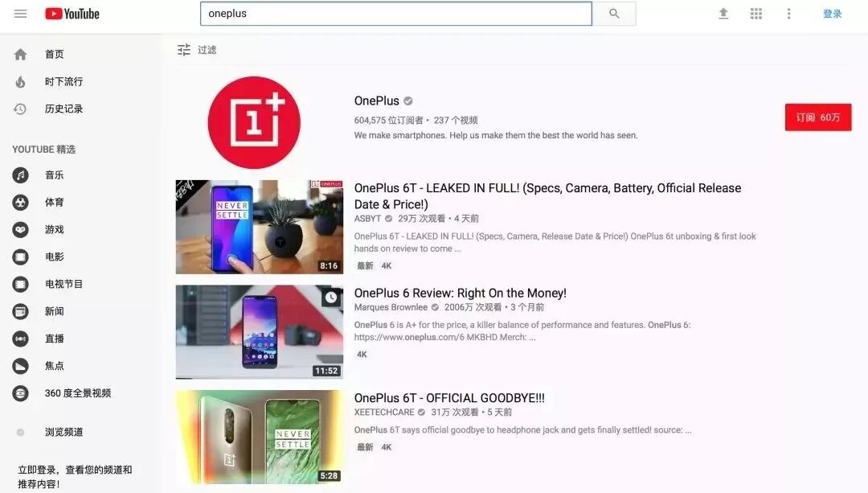Click the OnePlus channel avatar logo

click(254, 122)
